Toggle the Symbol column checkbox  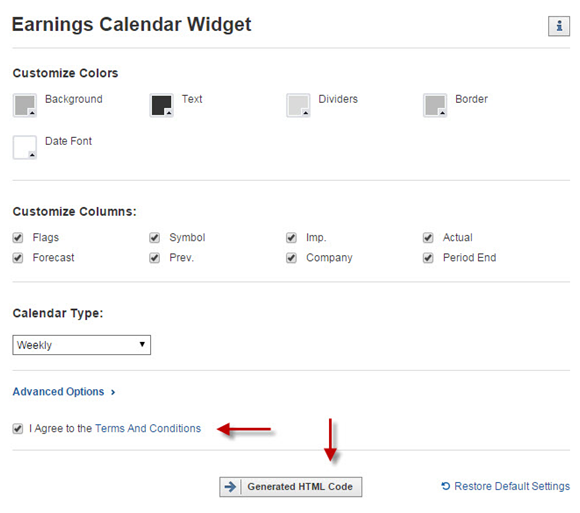tap(155, 237)
